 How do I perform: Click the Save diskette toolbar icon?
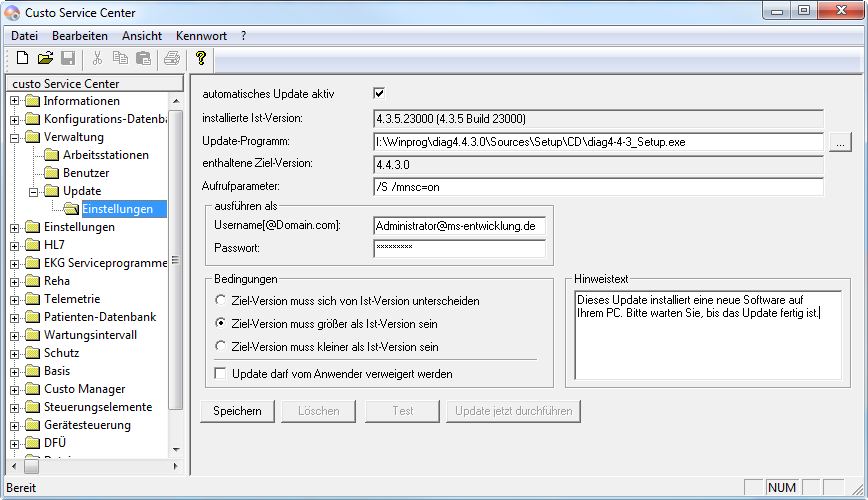click(x=68, y=58)
